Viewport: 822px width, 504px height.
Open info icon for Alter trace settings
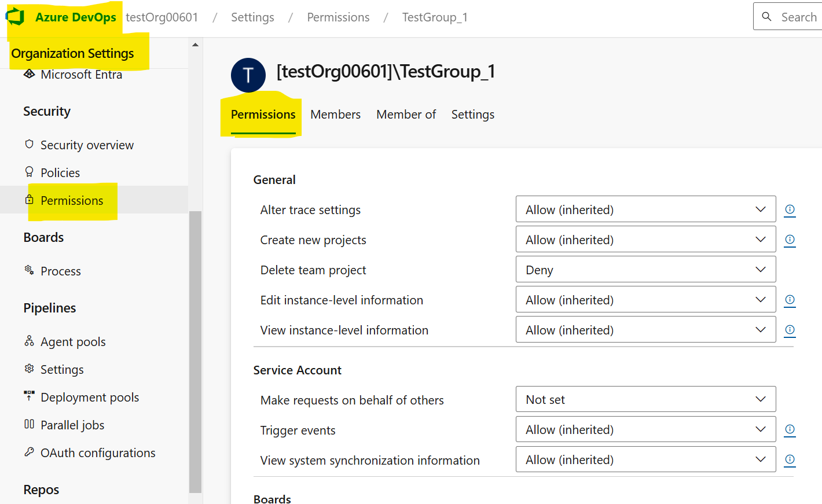click(790, 209)
